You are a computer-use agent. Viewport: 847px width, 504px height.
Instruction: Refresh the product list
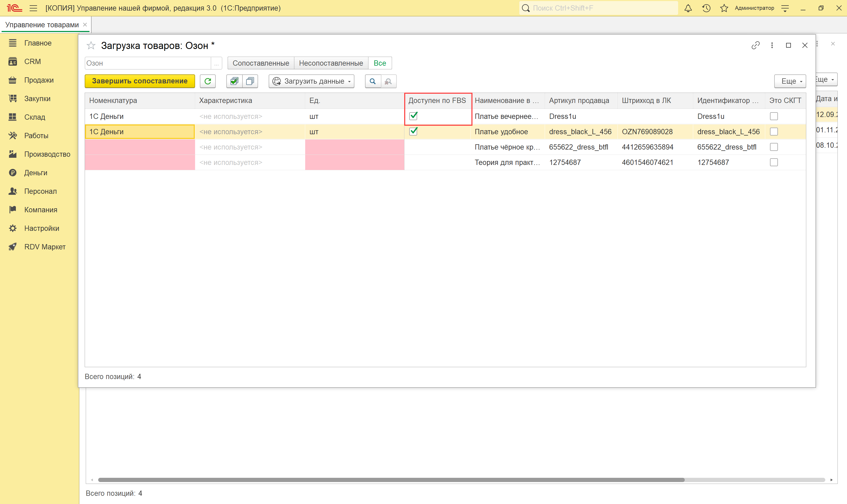tap(208, 81)
